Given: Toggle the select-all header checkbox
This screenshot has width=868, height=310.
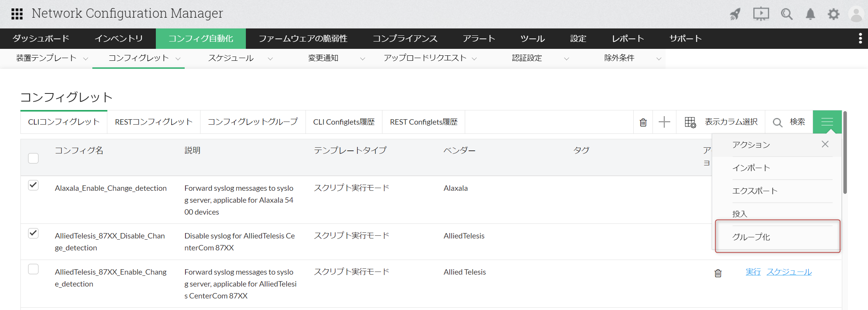Looking at the screenshot, I should 33,158.
